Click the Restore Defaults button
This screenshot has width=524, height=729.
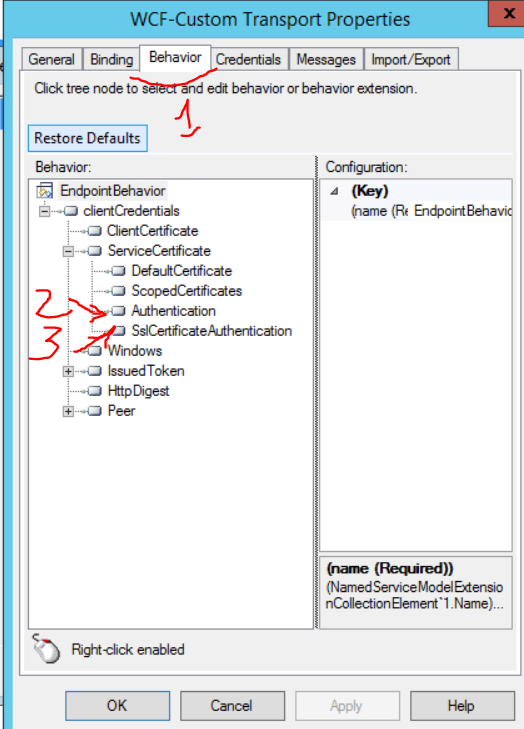click(87, 138)
